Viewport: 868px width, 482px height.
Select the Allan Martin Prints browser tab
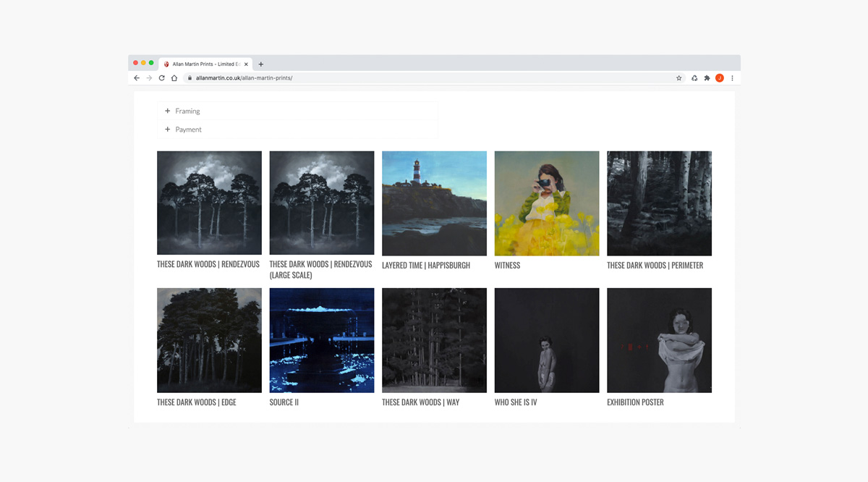(205, 64)
